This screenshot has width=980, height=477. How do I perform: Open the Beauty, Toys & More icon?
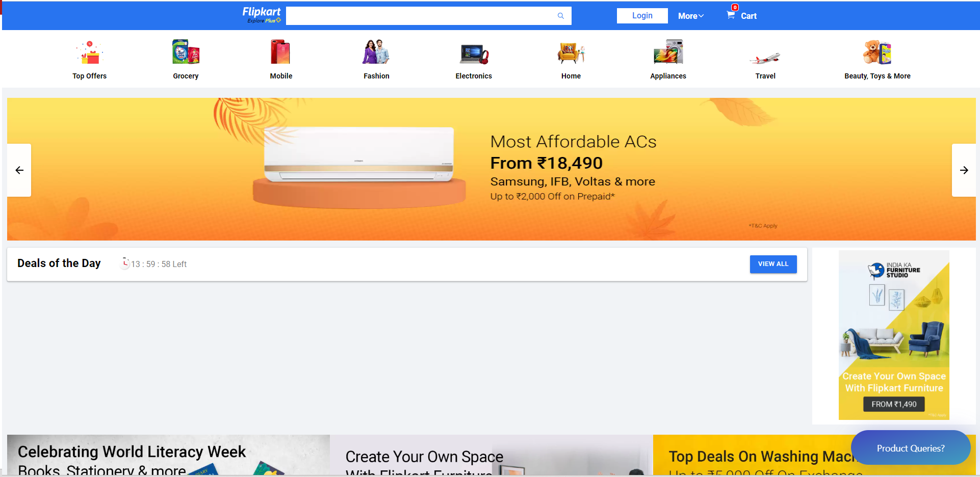click(x=877, y=52)
